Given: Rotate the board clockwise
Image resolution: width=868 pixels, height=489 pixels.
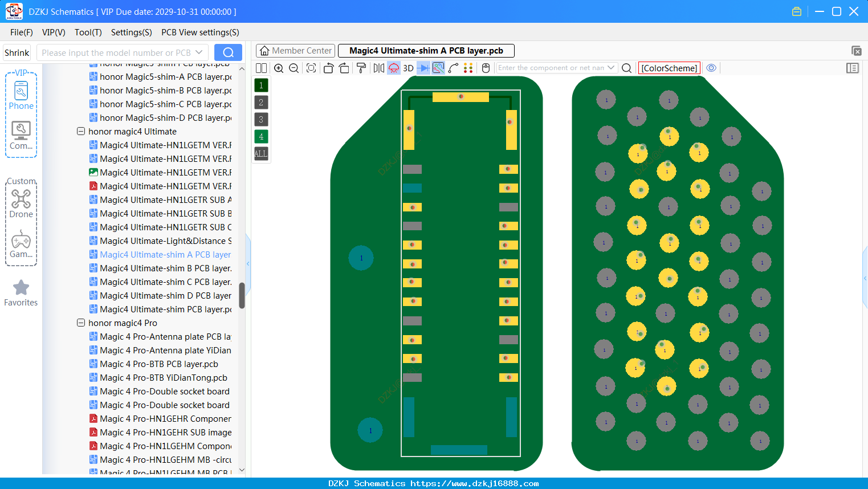Looking at the screenshot, I should click(x=344, y=68).
